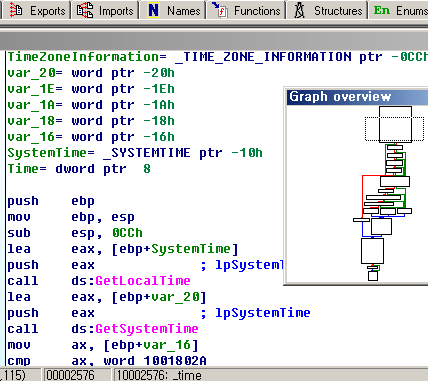Select var_1A declaration line
Screen dimensions: 428x381
click(x=91, y=105)
